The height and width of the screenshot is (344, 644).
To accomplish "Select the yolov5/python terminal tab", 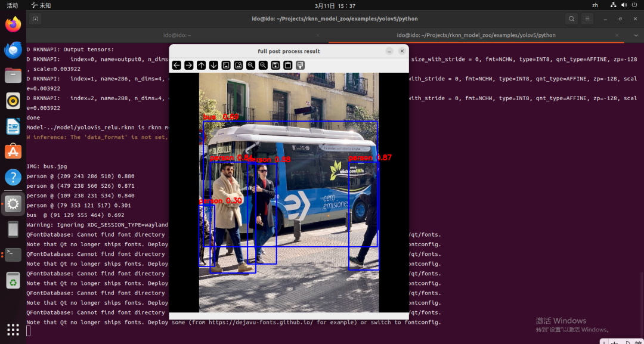I will (x=476, y=35).
